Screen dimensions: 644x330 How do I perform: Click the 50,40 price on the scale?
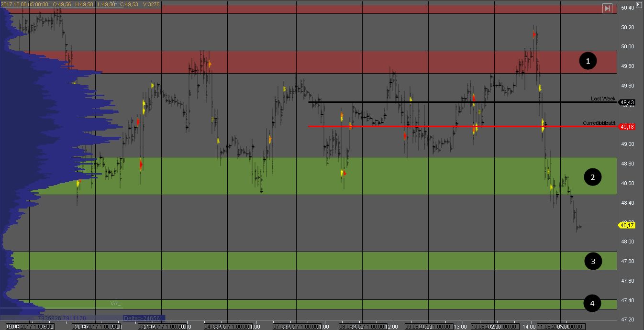pos(627,8)
